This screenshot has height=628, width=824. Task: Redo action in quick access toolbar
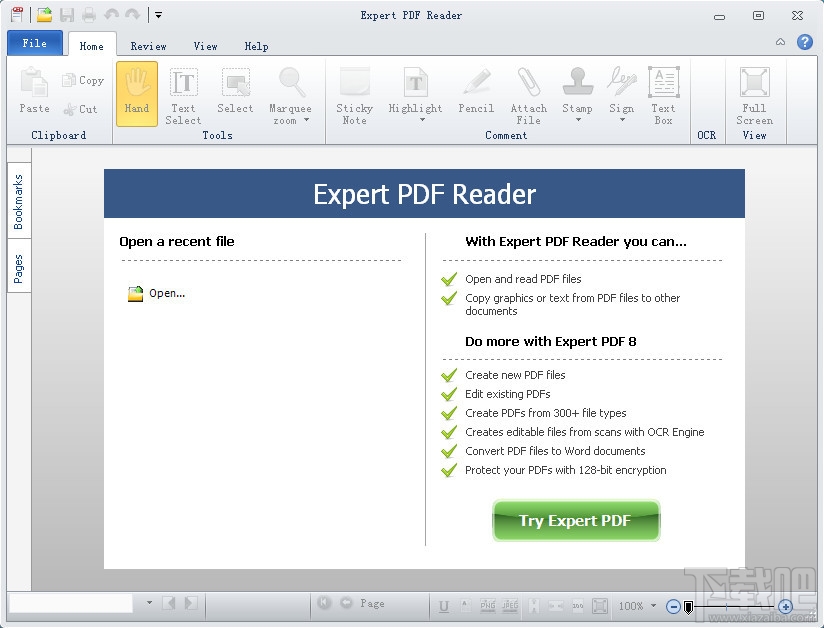coord(132,15)
